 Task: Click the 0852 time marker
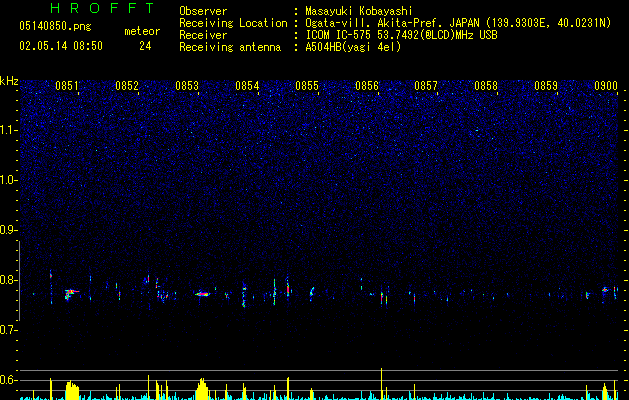coord(127,86)
